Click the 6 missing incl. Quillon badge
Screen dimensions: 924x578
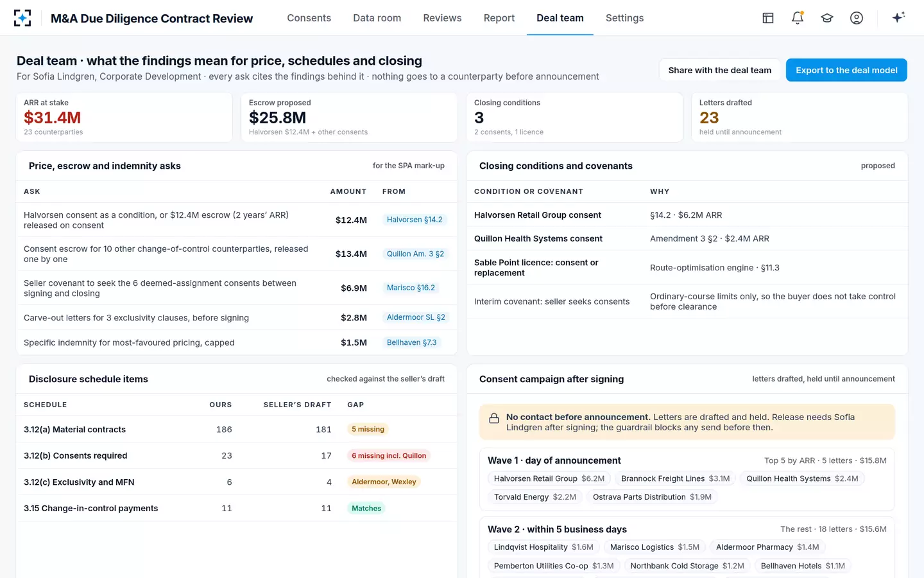[389, 455]
